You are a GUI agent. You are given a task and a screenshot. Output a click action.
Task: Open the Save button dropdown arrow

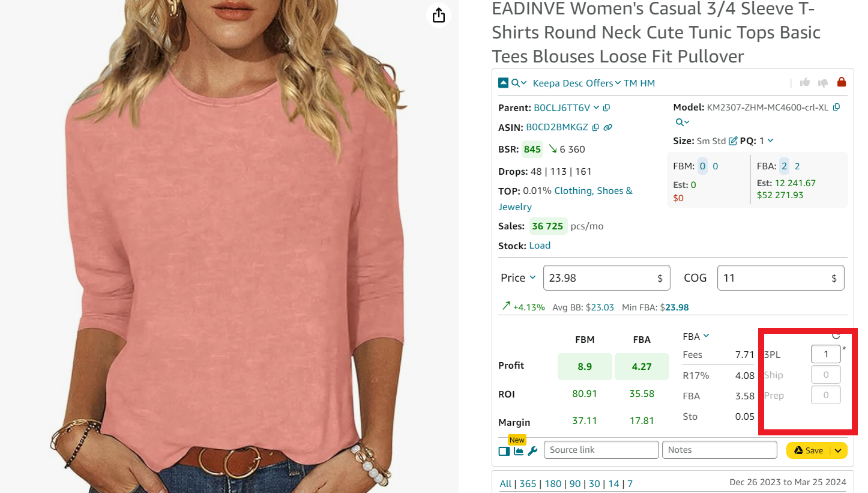pos(839,450)
